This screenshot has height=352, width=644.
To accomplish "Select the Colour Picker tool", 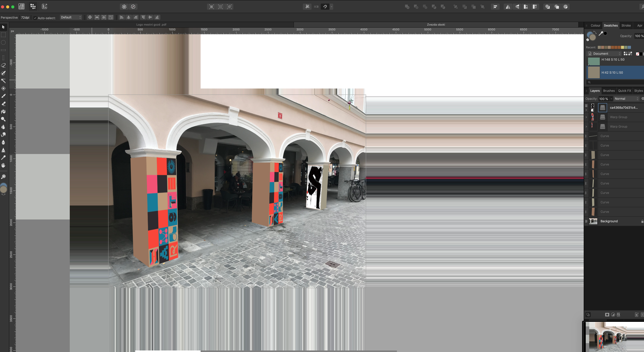I will 4,158.
